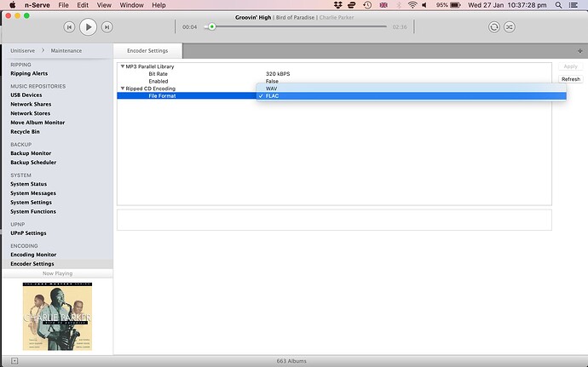588x367 pixels.
Task: Click the UK flag input source icon
Action: [383, 5]
